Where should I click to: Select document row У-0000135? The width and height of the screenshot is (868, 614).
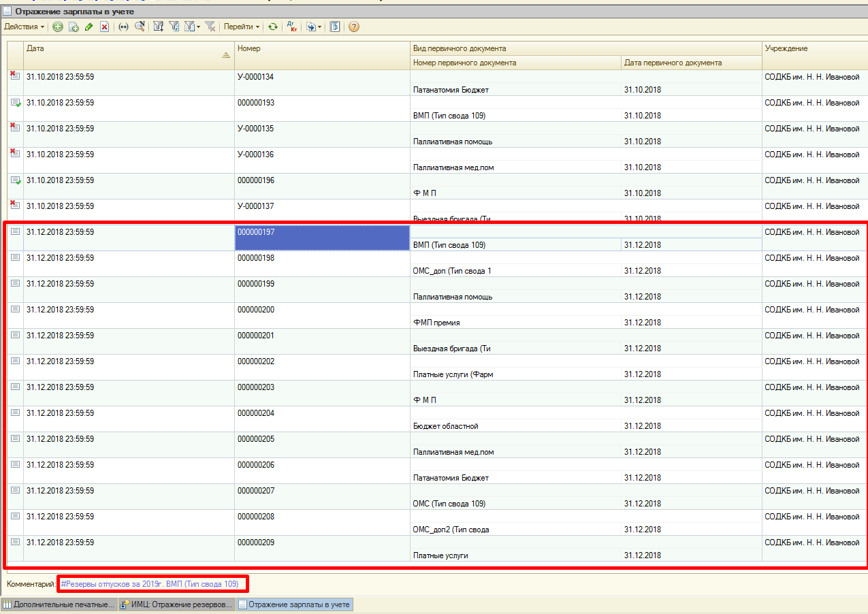pyautogui.click(x=256, y=129)
